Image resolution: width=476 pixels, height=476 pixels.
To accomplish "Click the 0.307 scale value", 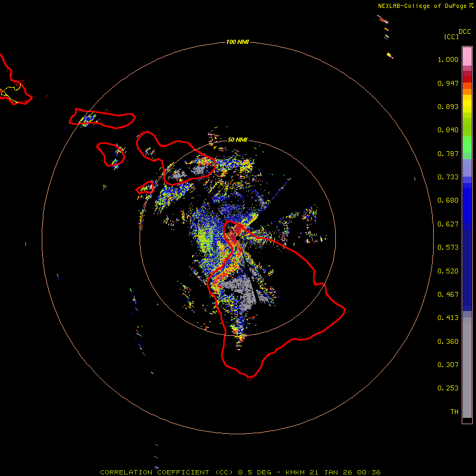I will pyautogui.click(x=448, y=365).
